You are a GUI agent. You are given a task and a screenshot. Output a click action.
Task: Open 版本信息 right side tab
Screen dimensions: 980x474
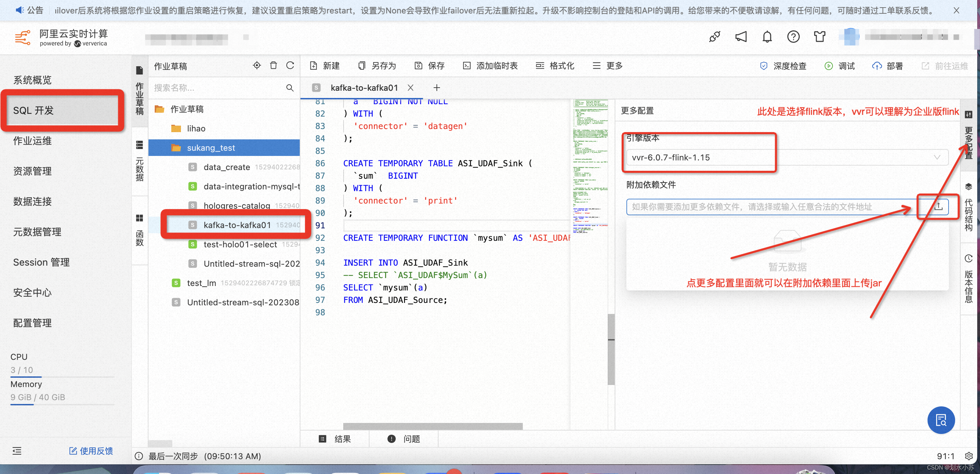point(968,279)
